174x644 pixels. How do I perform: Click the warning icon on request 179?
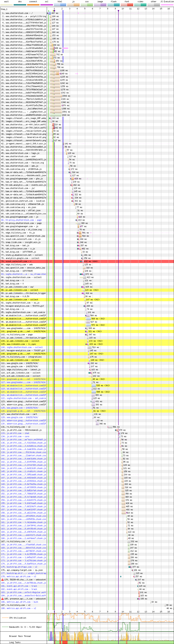pos(2,579)
